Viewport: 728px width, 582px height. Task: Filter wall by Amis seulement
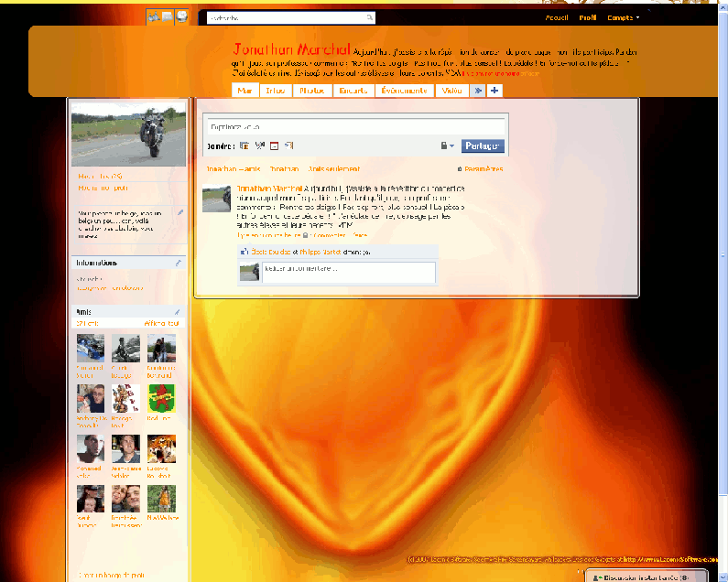[x=334, y=169]
